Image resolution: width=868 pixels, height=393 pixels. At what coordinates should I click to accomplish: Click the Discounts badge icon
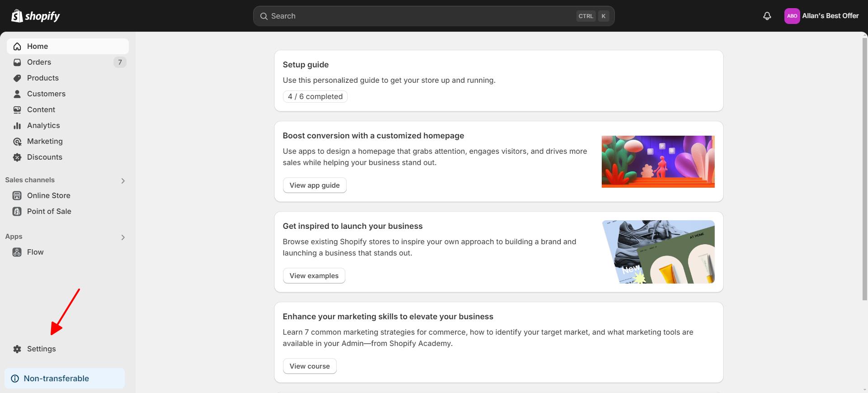tap(17, 157)
